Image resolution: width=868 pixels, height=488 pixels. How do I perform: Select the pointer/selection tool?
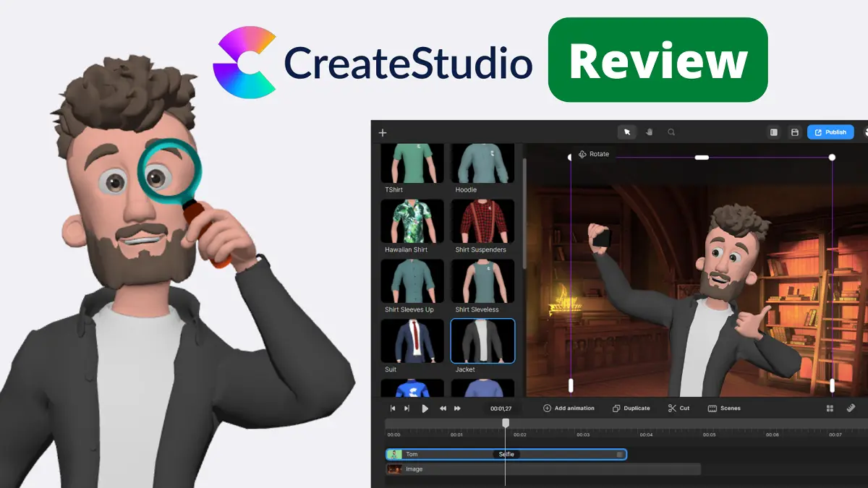click(x=626, y=132)
